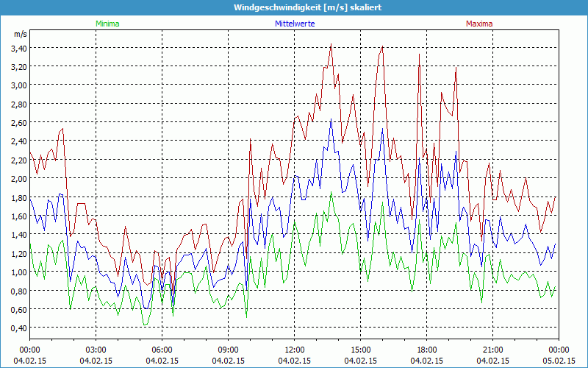
Task: Click the 05.02.15 date label
Action: (x=559, y=361)
